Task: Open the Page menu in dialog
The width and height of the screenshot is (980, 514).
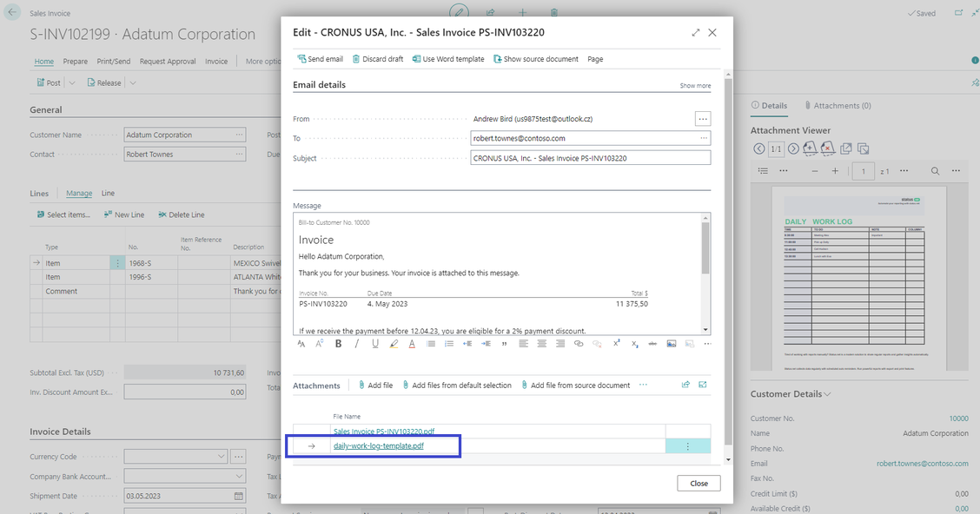Action: (595, 59)
